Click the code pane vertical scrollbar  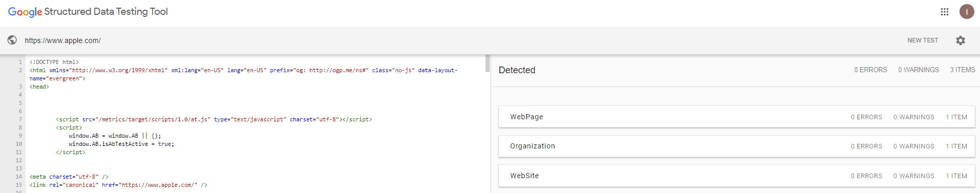click(488, 63)
